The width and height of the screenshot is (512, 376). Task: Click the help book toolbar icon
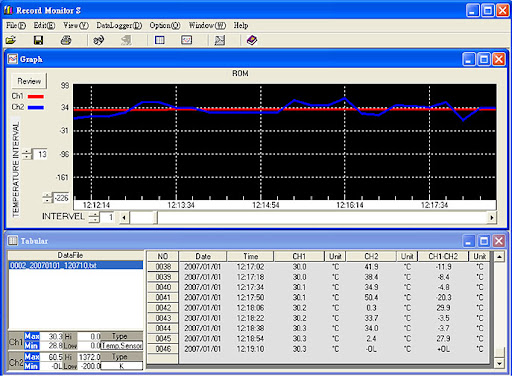tap(252, 40)
